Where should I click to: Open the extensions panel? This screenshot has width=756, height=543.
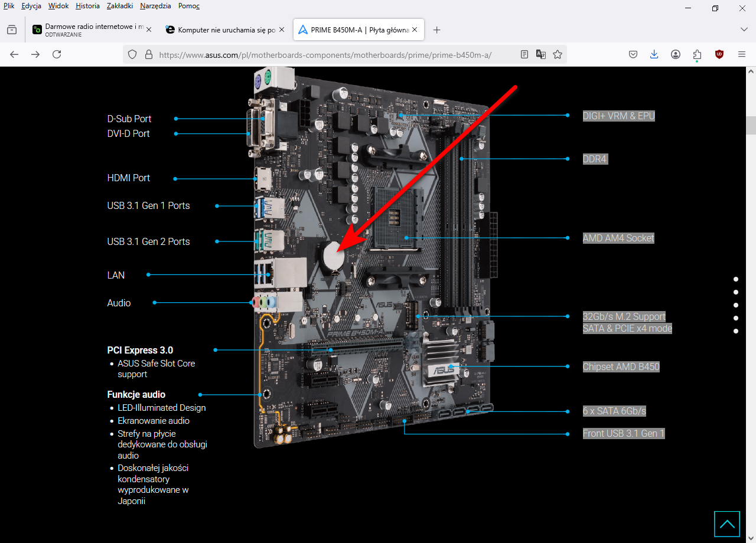[x=698, y=54]
